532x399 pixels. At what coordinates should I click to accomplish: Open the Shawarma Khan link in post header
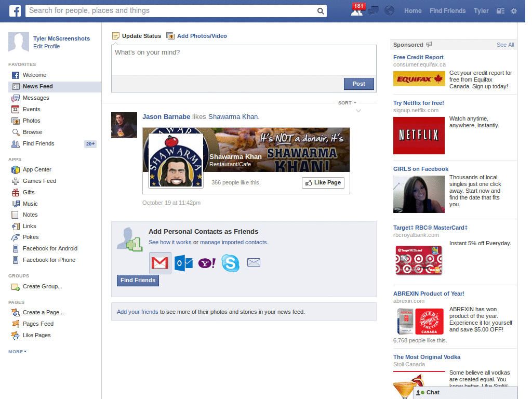pos(233,117)
